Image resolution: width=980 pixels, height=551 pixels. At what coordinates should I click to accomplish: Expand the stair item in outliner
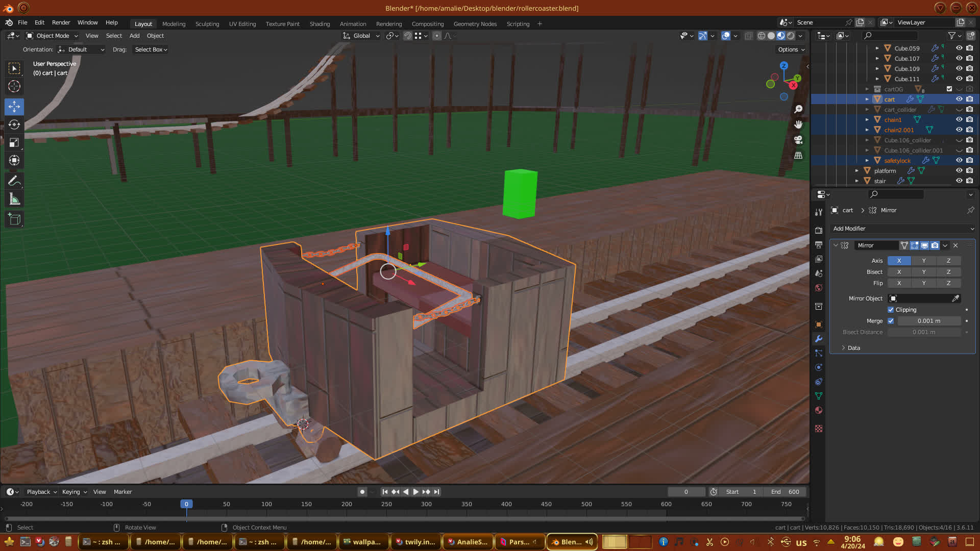pyautogui.click(x=857, y=181)
